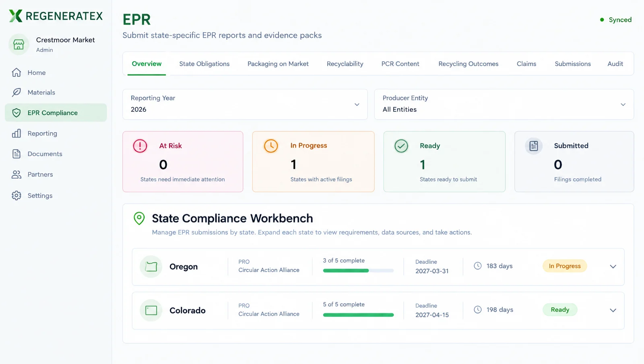This screenshot has height=364, width=644.
Task: Switch to the State Obligations tab
Action: (x=204, y=64)
